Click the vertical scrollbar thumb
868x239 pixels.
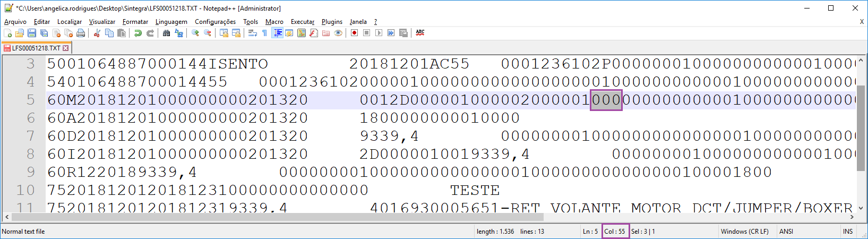coord(861,128)
